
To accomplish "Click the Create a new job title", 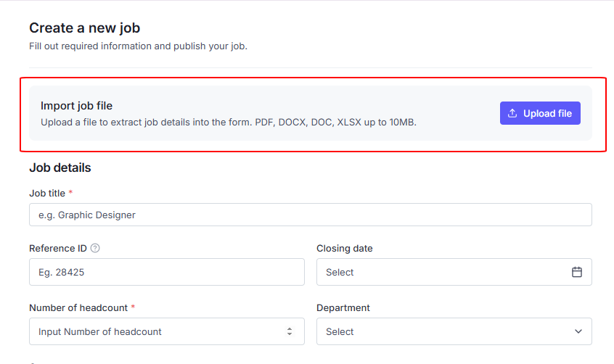I will coord(84,28).
